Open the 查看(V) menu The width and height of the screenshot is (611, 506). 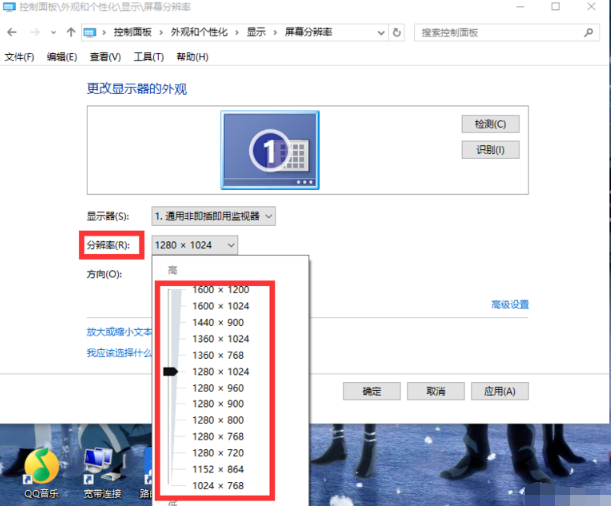pos(105,57)
